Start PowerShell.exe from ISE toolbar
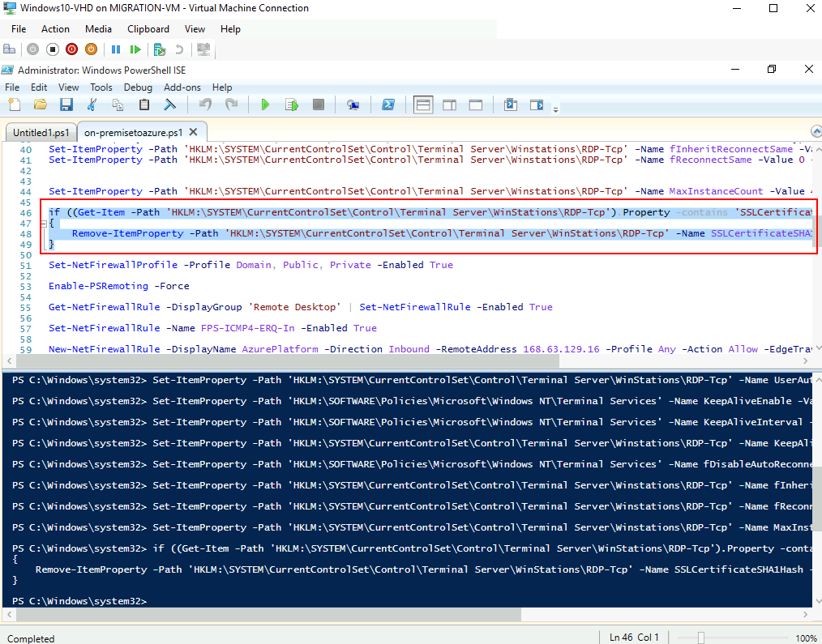 (x=388, y=104)
